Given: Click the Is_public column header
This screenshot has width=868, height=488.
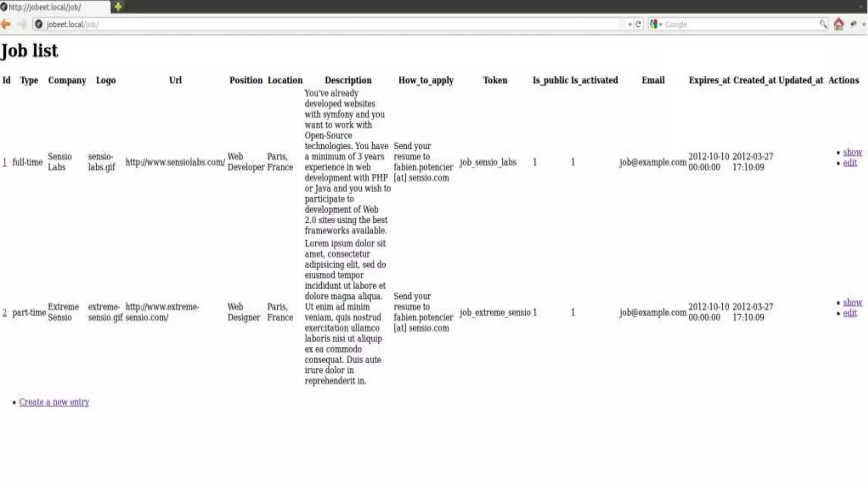Looking at the screenshot, I should pyautogui.click(x=550, y=80).
